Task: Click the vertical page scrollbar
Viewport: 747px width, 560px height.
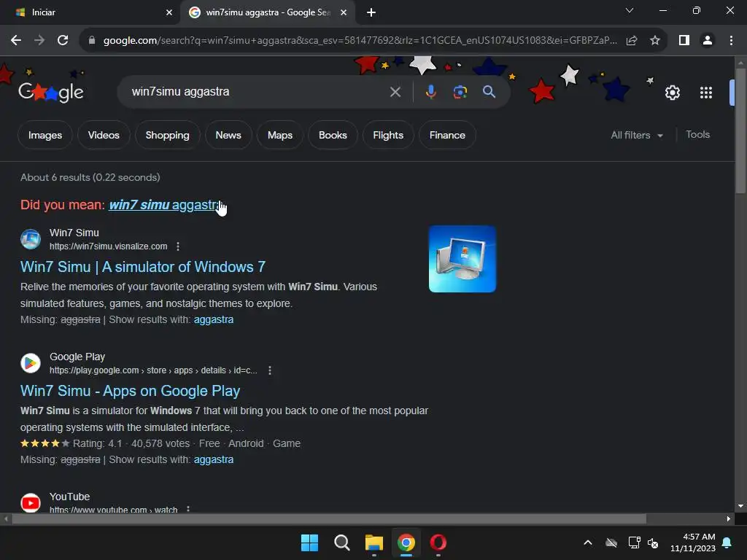Action: [740, 131]
